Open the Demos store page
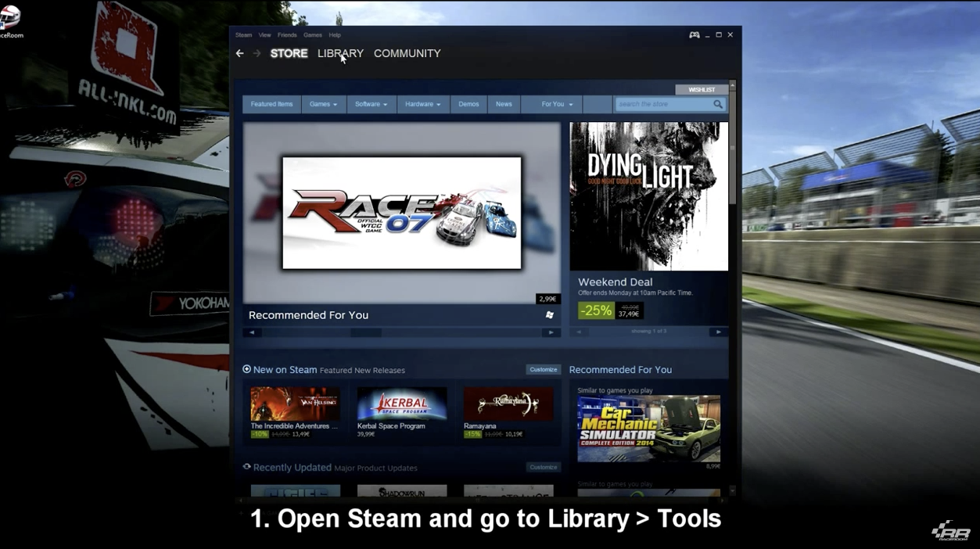This screenshot has width=980, height=549. point(468,104)
